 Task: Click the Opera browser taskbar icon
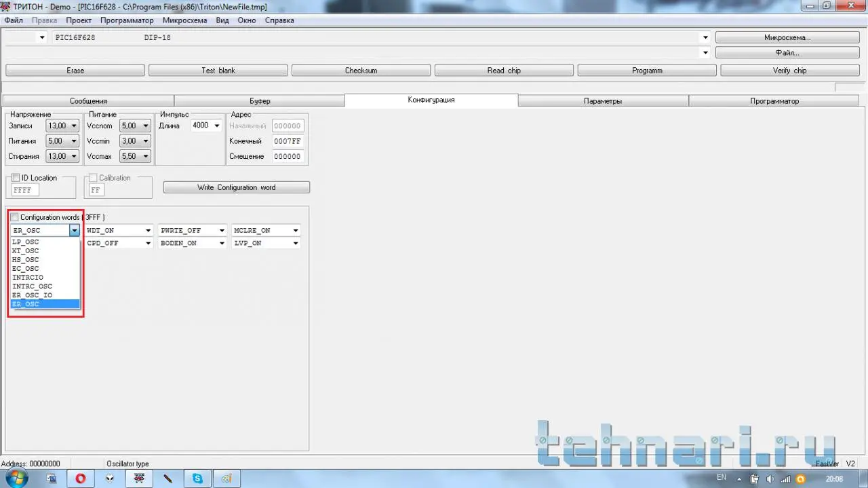tap(81, 478)
